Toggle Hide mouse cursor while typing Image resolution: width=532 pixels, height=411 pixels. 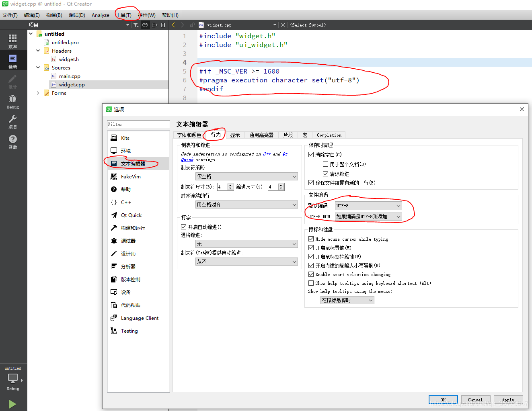[x=311, y=239]
